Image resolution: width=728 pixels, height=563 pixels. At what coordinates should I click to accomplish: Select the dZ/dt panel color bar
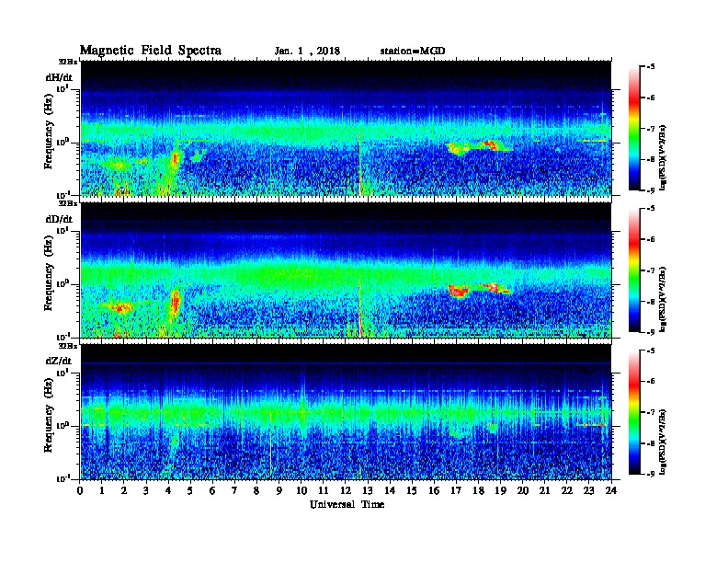point(634,412)
